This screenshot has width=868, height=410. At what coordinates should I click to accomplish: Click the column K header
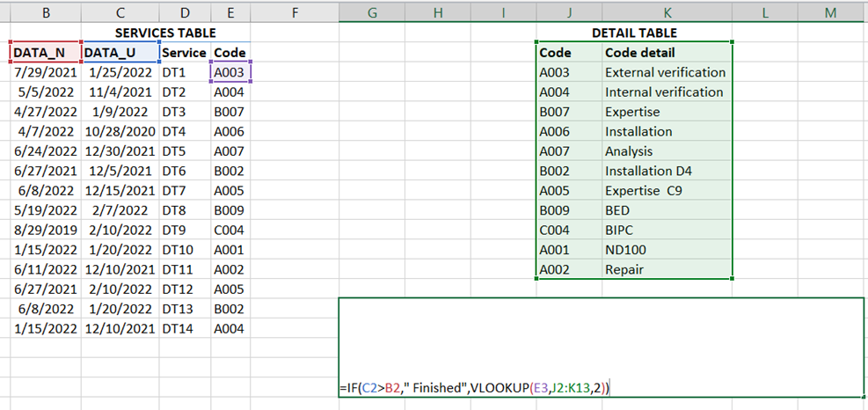[x=667, y=11]
